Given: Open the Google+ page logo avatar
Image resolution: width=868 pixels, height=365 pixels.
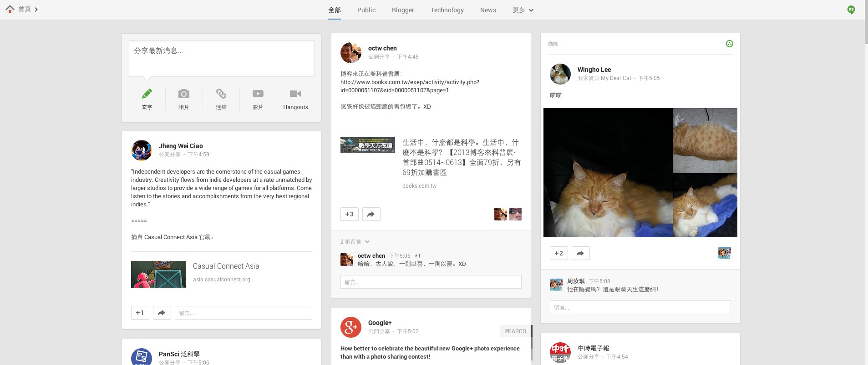Looking at the screenshot, I should tap(351, 327).
